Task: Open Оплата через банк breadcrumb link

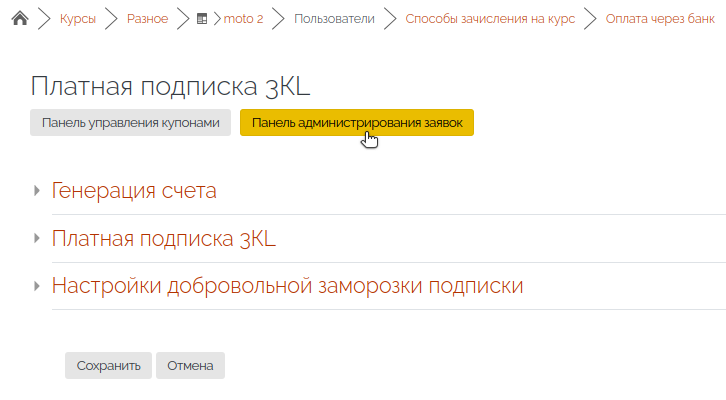Action: point(660,19)
